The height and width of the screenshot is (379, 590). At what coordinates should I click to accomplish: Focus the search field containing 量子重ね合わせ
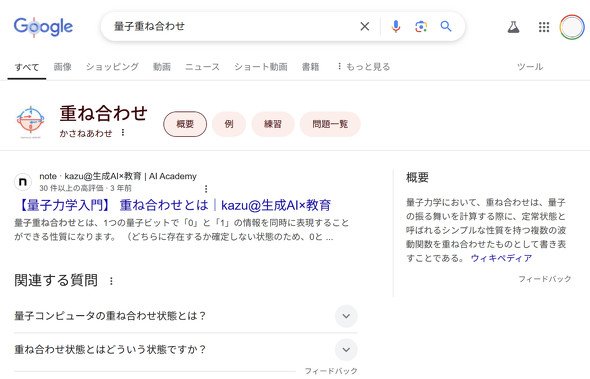(233, 26)
